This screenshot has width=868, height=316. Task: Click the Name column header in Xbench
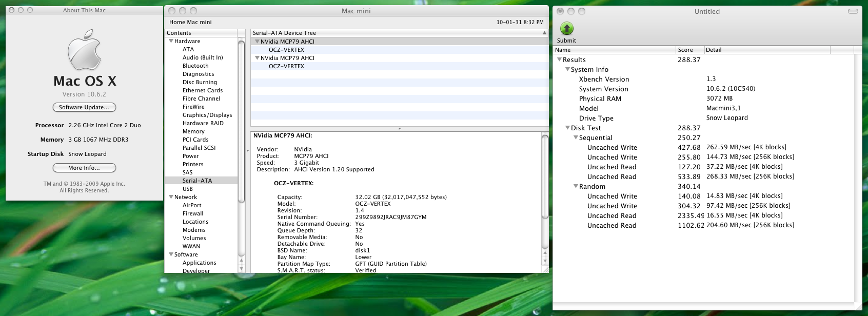615,50
